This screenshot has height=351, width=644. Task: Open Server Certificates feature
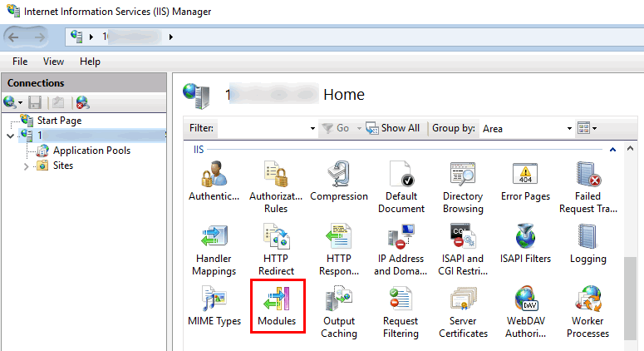(463, 312)
